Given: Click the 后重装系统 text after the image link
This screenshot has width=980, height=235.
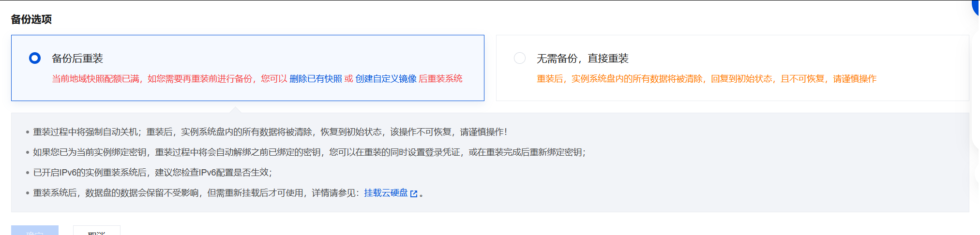Looking at the screenshot, I should [x=440, y=79].
